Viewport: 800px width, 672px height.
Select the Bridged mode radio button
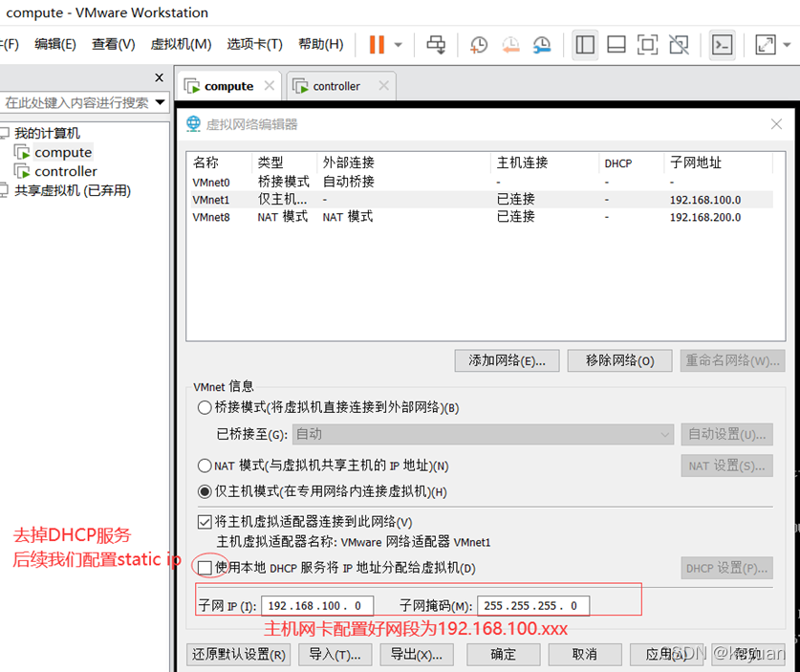point(205,408)
